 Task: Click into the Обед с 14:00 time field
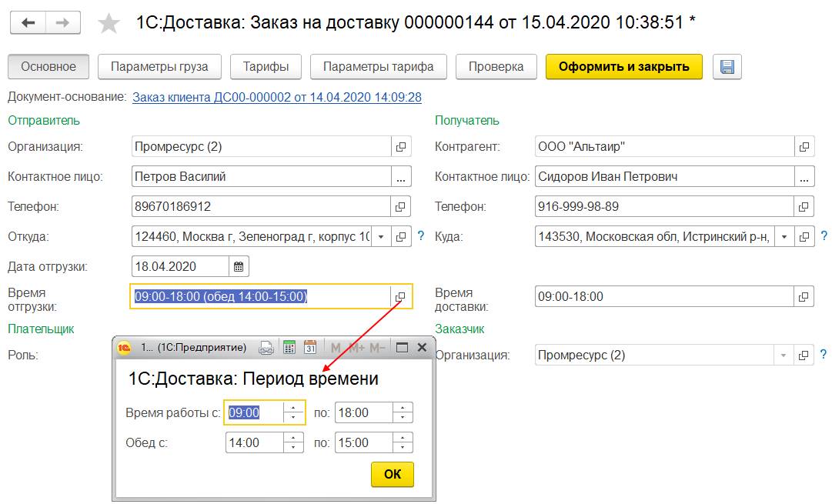255,443
